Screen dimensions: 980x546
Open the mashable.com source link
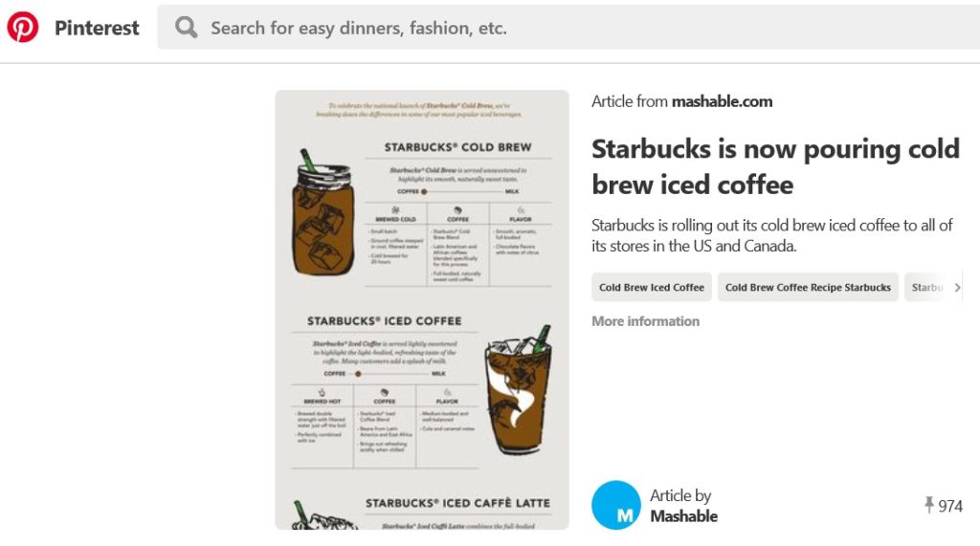pyautogui.click(x=722, y=101)
